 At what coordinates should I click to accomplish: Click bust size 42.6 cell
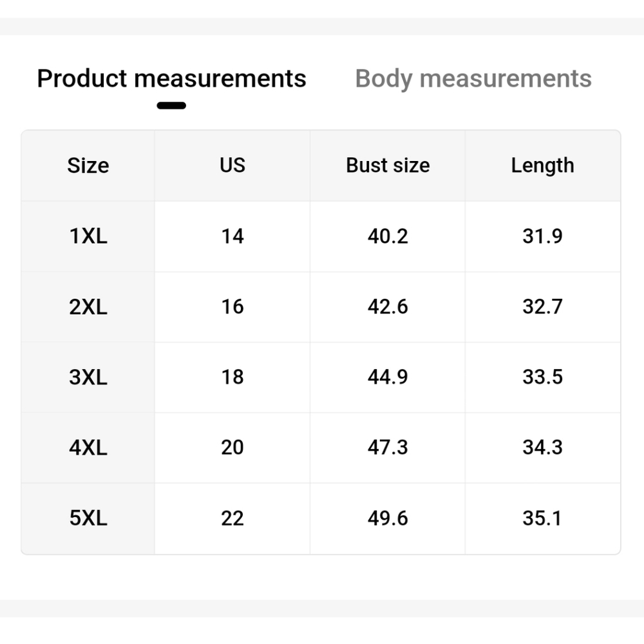tap(388, 307)
